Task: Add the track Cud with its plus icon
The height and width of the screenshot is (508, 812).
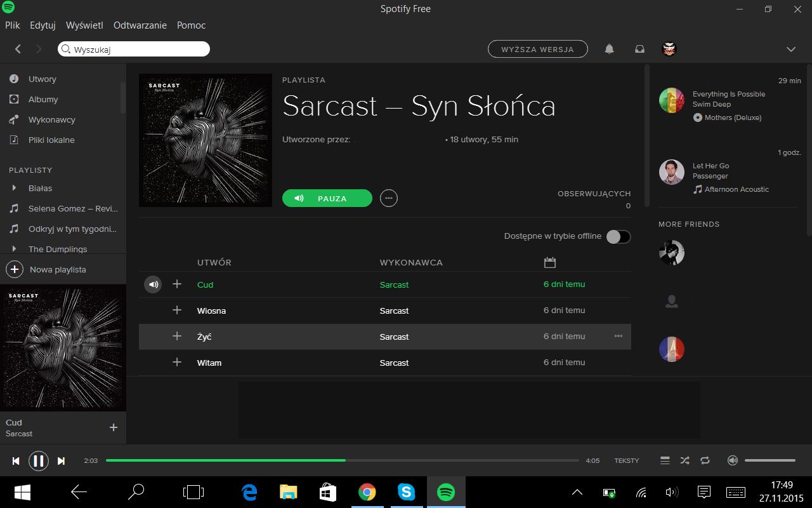Action: pos(177,284)
